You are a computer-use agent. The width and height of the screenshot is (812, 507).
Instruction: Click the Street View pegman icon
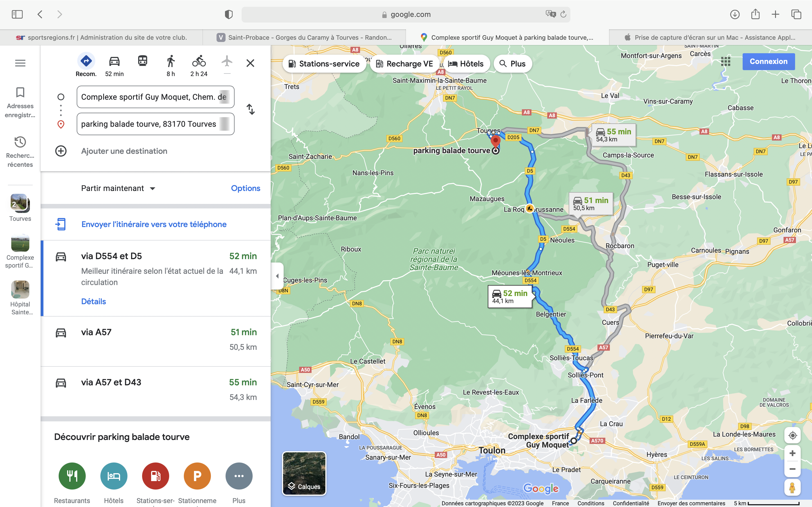(793, 487)
